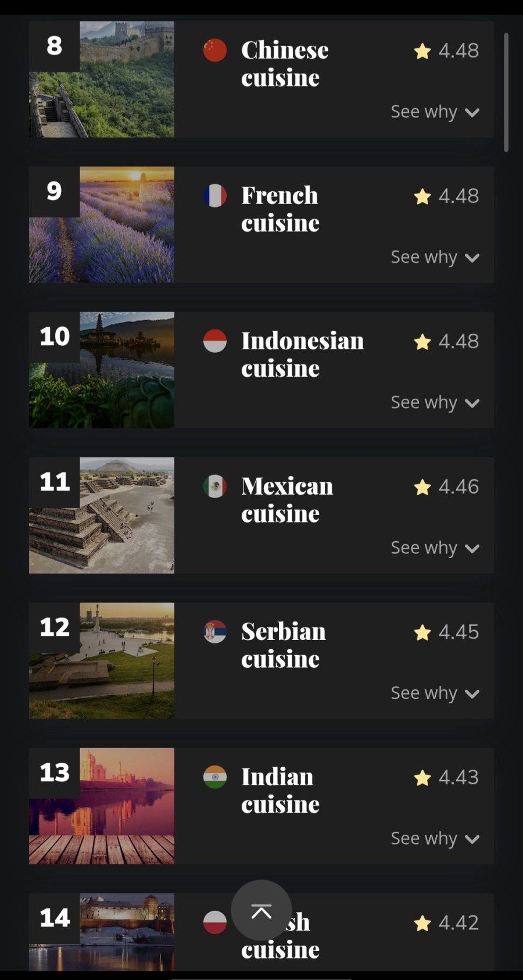Click the India flag icon

[215, 777]
